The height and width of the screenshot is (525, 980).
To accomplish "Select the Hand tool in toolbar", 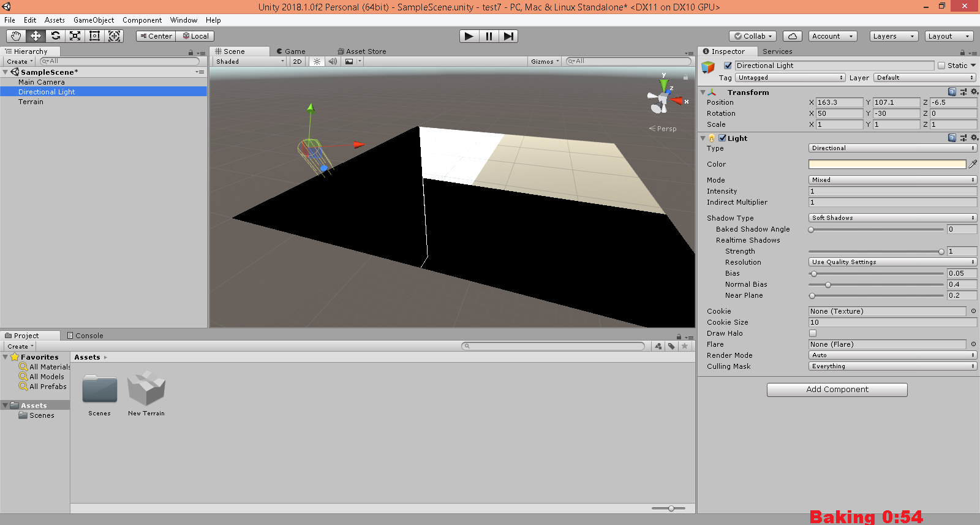I will point(16,36).
